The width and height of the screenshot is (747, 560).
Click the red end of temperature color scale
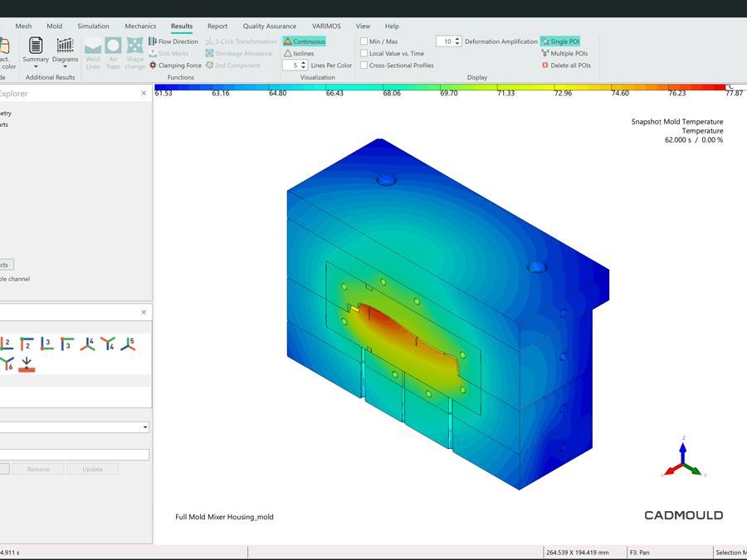click(x=718, y=86)
